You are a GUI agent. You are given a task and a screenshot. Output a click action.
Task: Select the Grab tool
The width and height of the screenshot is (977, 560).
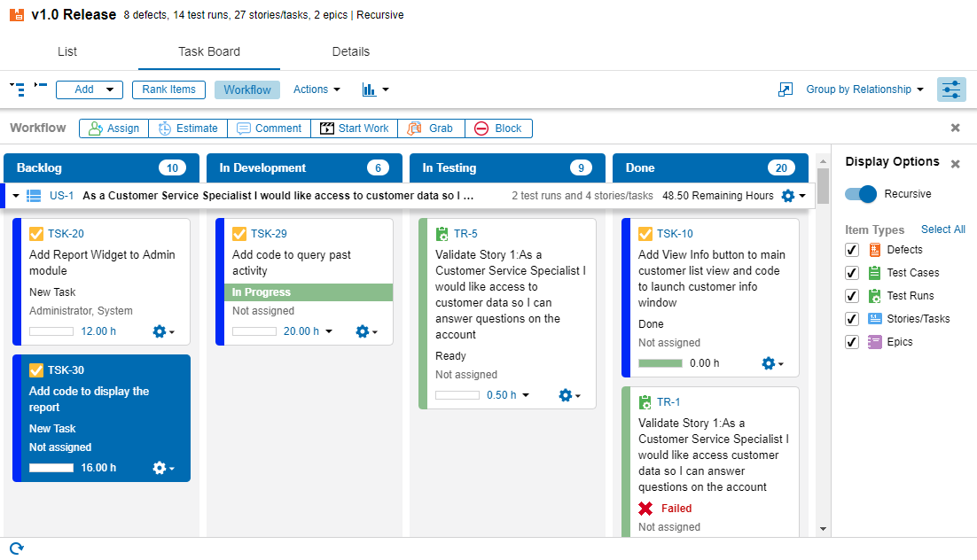416,128
